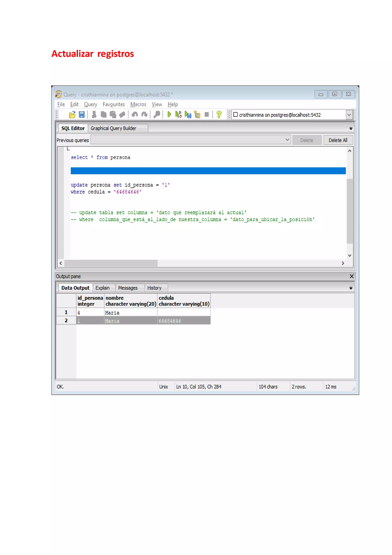This screenshot has width=392, height=555.
Task: Clear the edit window with the eraser icon
Action: tap(122, 114)
